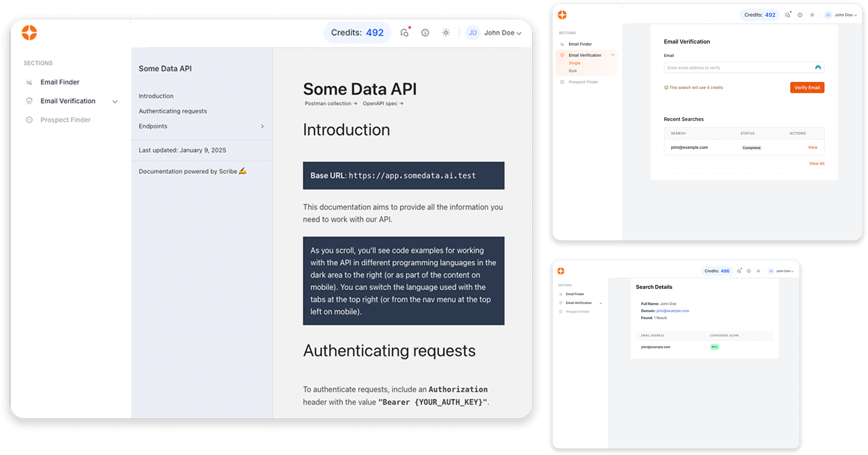Click the Prospect Finder icon in API docs sidebar
This screenshot has height=455, width=868.
point(29,120)
